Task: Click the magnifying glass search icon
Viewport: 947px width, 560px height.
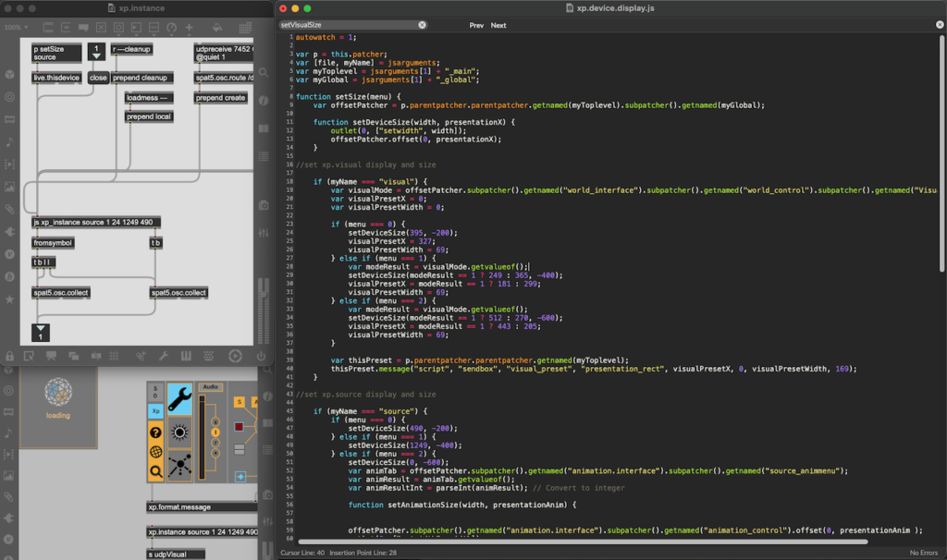Action: tap(155, 471)
